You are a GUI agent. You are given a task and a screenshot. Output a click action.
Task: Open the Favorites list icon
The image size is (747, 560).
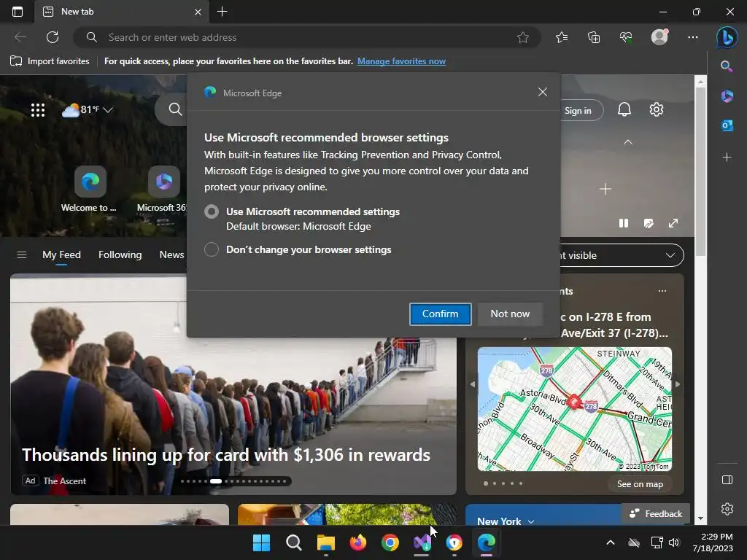coord(562,37)
